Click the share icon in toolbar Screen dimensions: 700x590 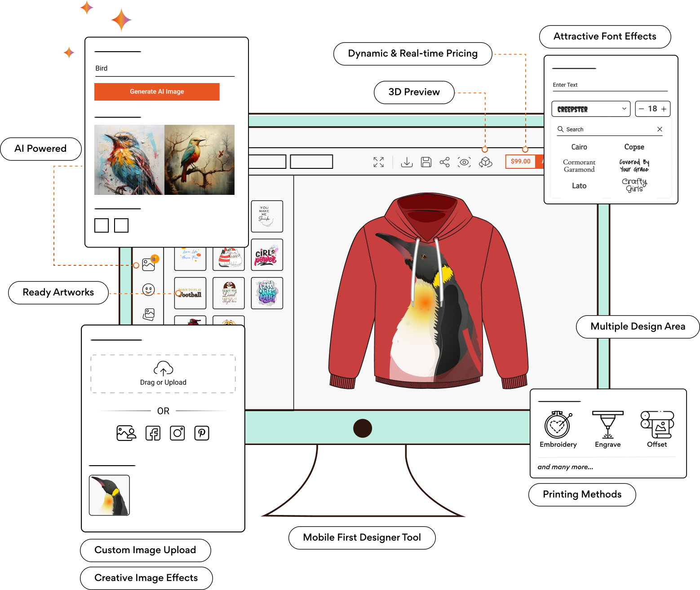pos(445,162)
